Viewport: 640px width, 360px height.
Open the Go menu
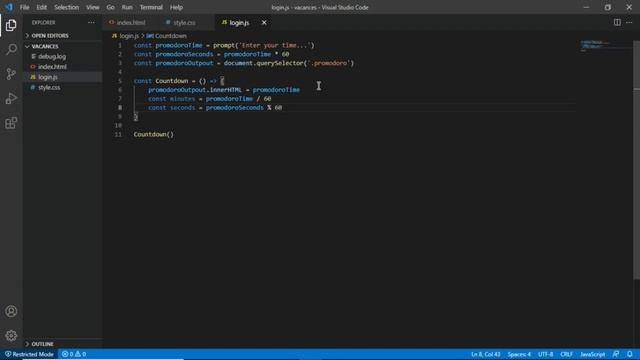click(111, 7)
